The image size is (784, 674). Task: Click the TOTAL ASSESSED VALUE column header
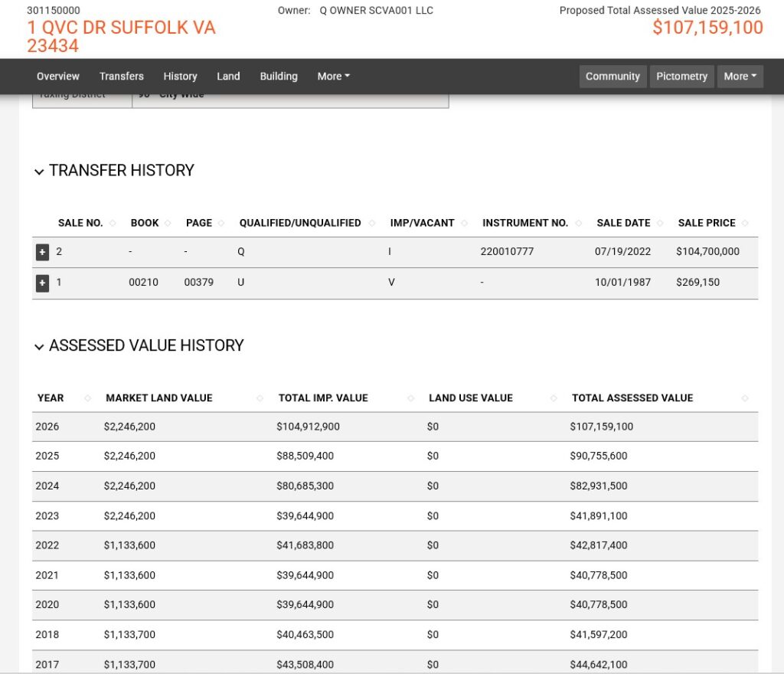point(632,398)
